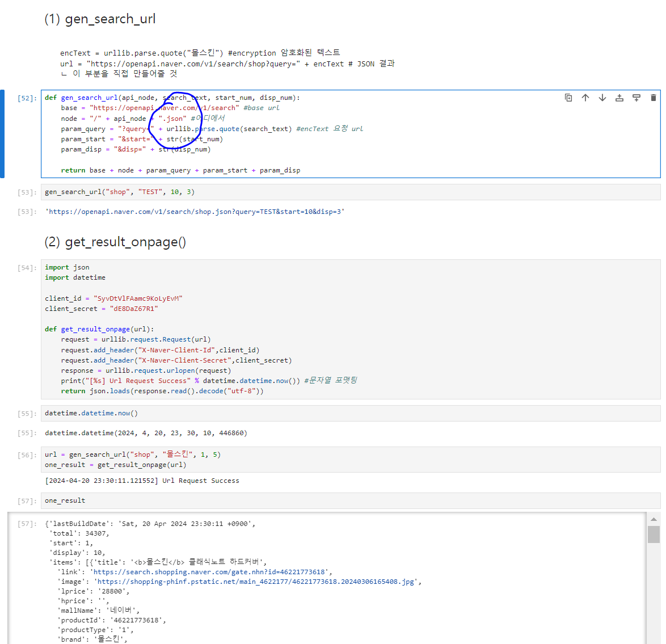The image size is (666, 644).
Task: Click the encText markdown line
Action: pyautogui.click(x=200, y=53)
